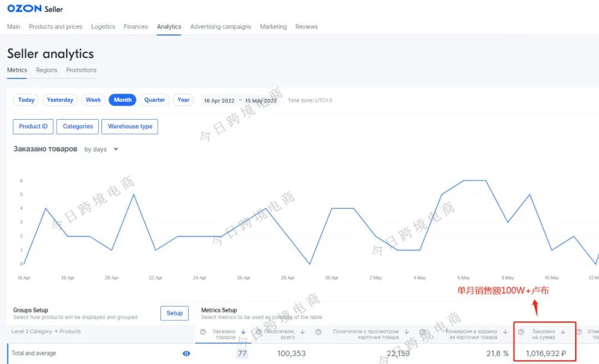Open the Product ID filter
Screen dimensions: 599x364
[33, 126]
